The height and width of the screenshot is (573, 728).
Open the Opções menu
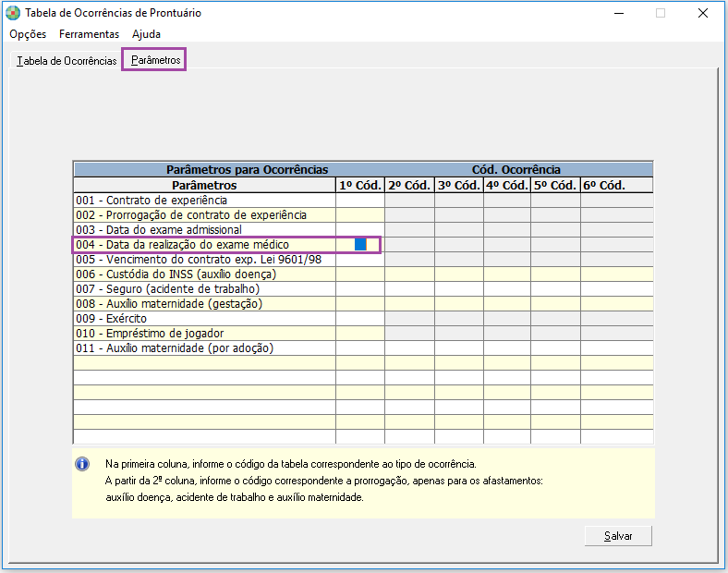point(28,34)
